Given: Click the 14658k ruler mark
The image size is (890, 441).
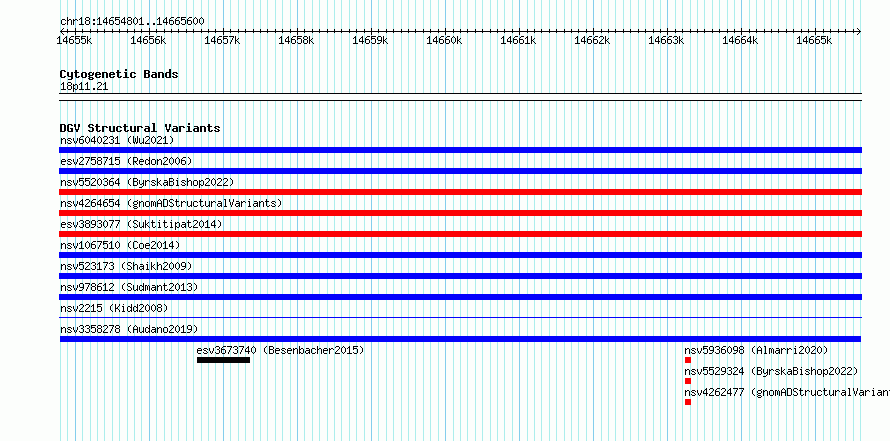Looking at the screenshot, I should (296, 40).
